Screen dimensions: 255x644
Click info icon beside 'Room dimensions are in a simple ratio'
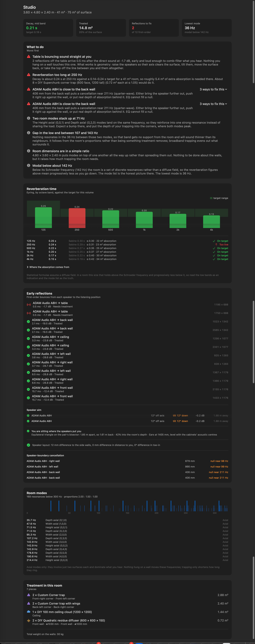[28, 151]
